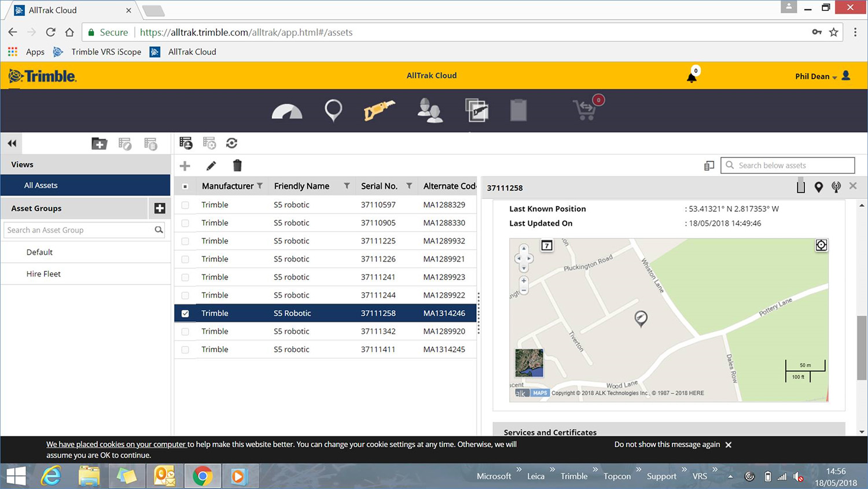868x489 pixels.
Task: Open Internet Explorer from the taskbar
Action: click(52, 476)
